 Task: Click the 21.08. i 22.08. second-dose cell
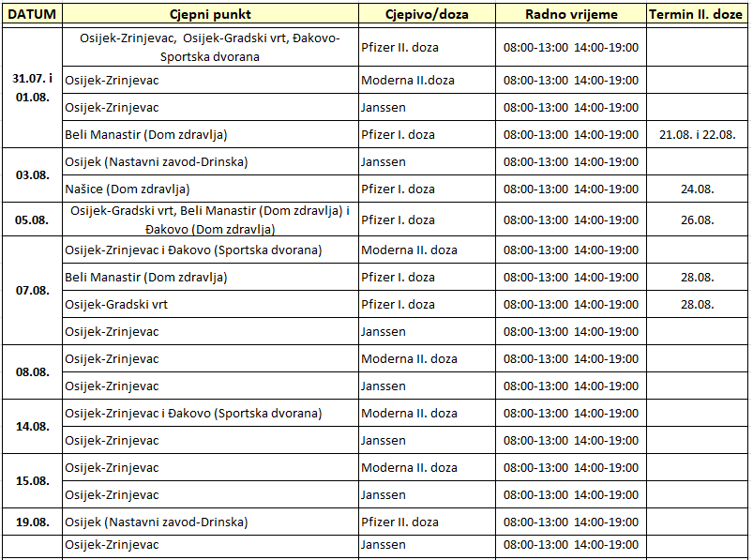697,135
